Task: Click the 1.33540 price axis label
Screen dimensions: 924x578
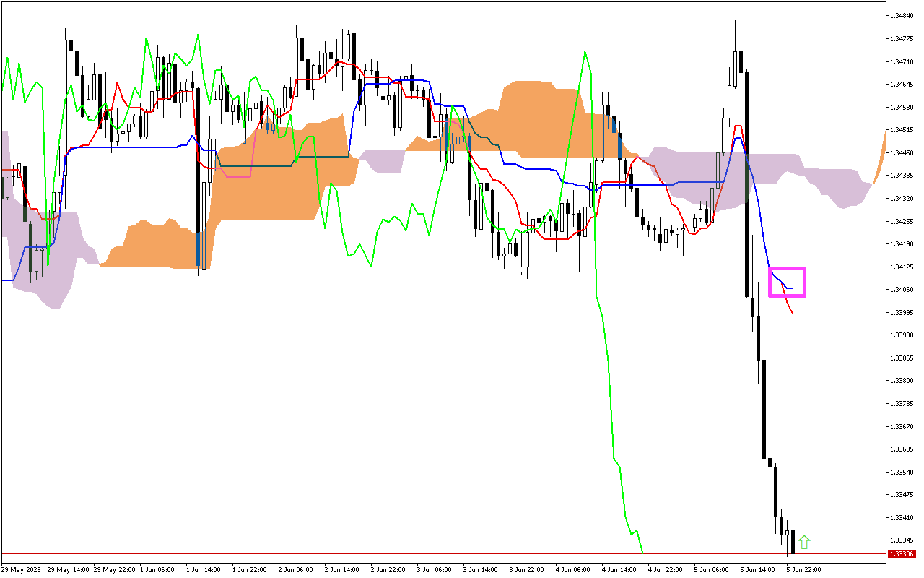Action: 902,473
